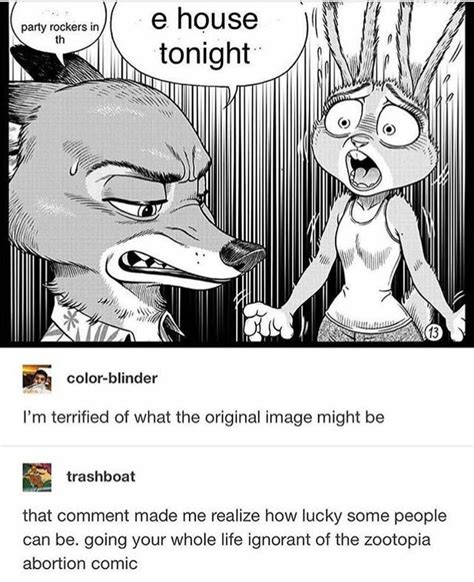Click the fox's black nose
474x582 pixels.
click(242, 256)
